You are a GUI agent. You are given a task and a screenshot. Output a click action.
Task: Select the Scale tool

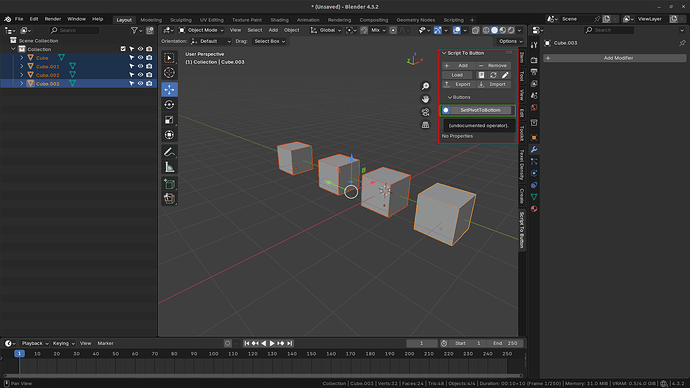click(169, 120)
